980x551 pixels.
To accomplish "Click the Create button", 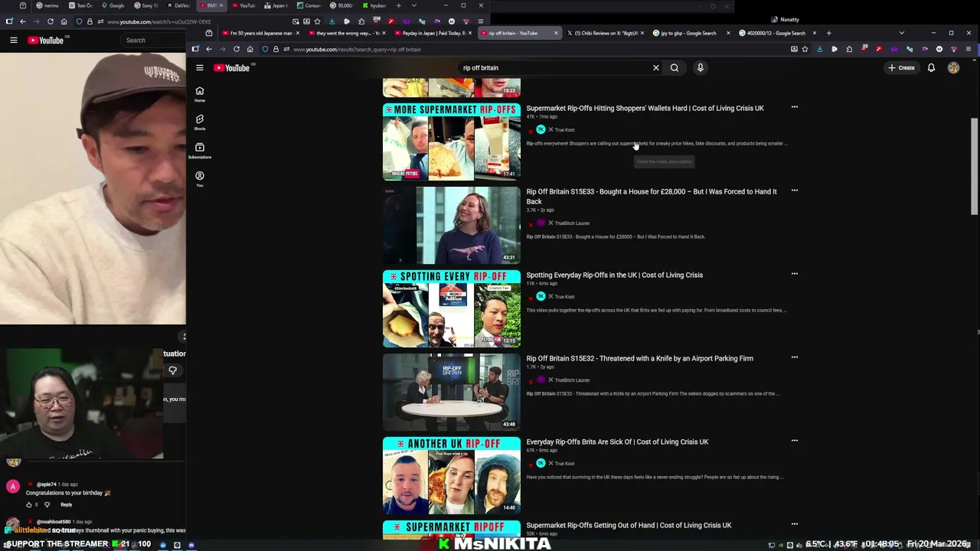I will (x=901, y=67).
